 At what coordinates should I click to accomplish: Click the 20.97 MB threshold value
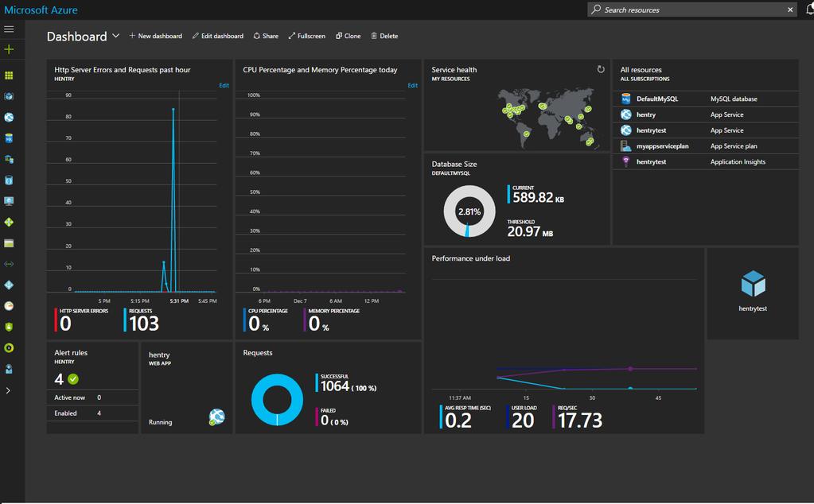coord(530,231)
